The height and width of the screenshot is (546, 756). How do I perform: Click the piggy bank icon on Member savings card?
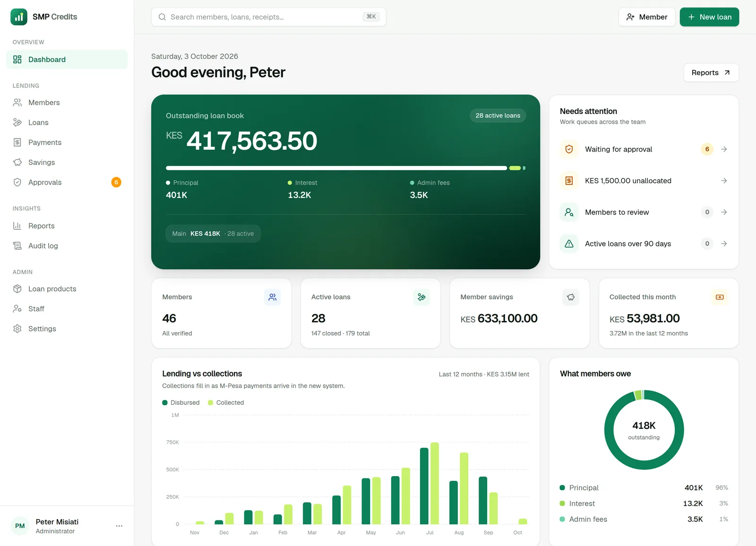[571, 297]
